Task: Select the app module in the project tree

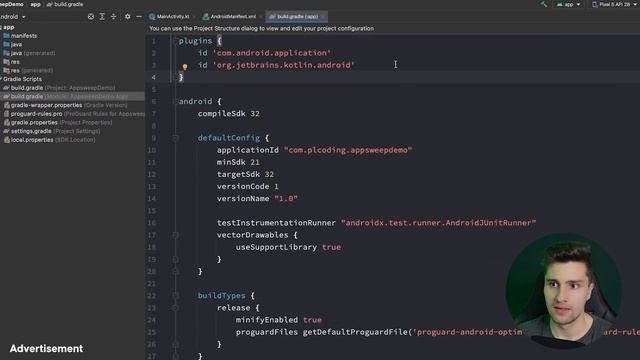Action: (9, 27)
